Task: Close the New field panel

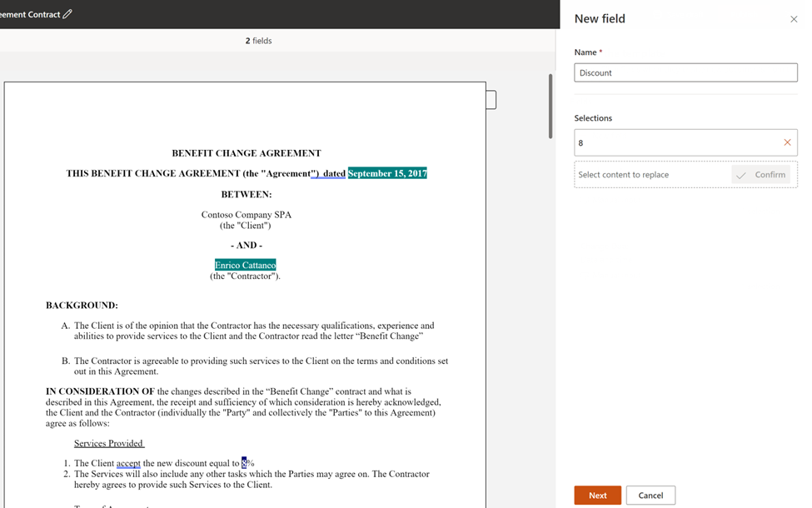Action: [793, 19]
